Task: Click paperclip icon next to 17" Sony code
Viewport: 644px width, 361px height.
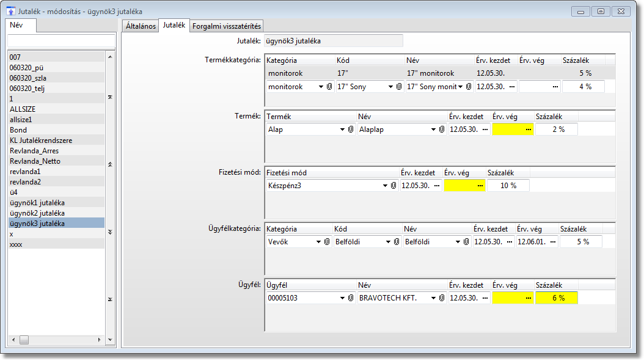Action: [399, 87]
